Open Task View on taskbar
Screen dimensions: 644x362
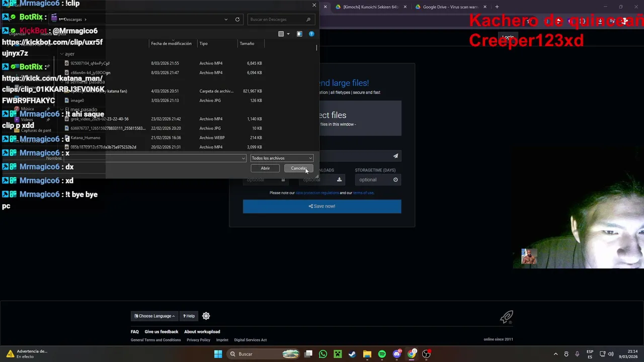(308, 354)
